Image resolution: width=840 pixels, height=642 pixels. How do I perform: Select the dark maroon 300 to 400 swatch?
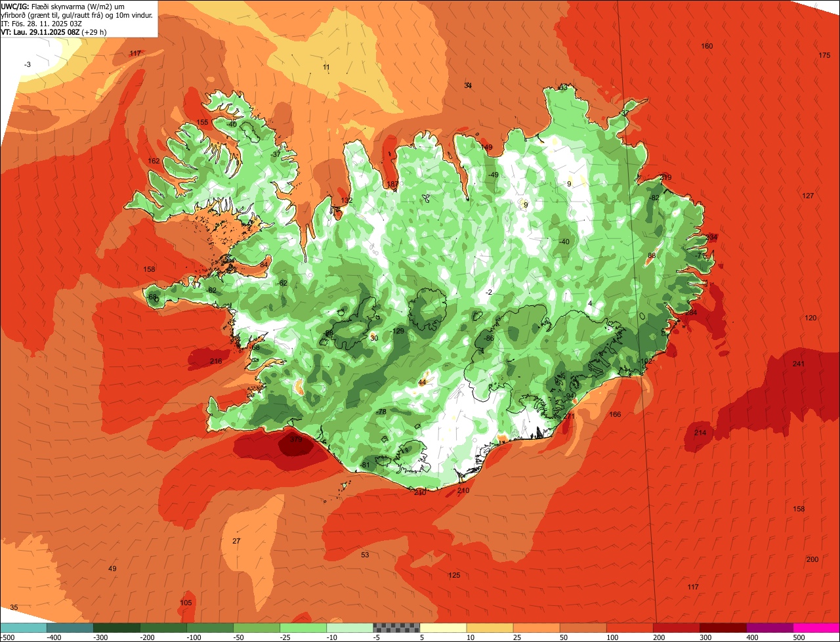723,628
